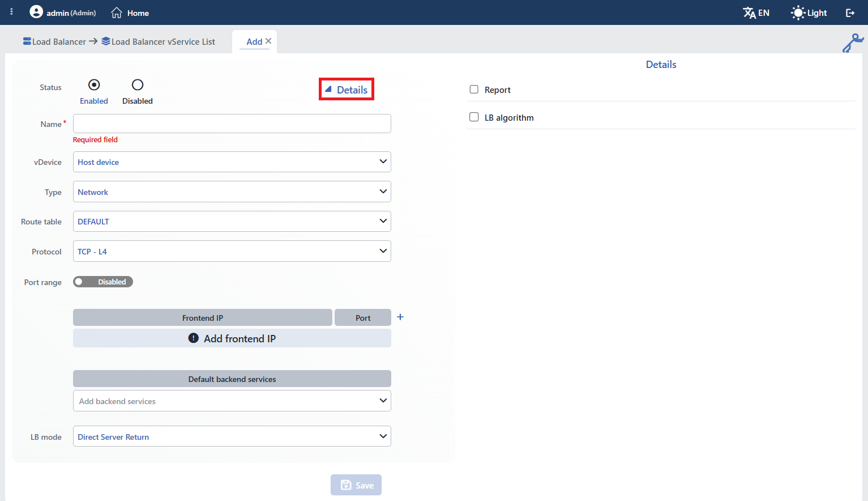Toggle the Port range switch
Screen dimensions: 868x501
[x=102, y=282]
